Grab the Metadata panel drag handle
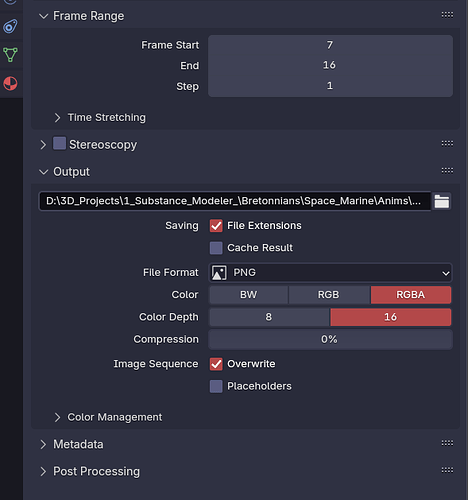The image size is (468, 500). 447,443
